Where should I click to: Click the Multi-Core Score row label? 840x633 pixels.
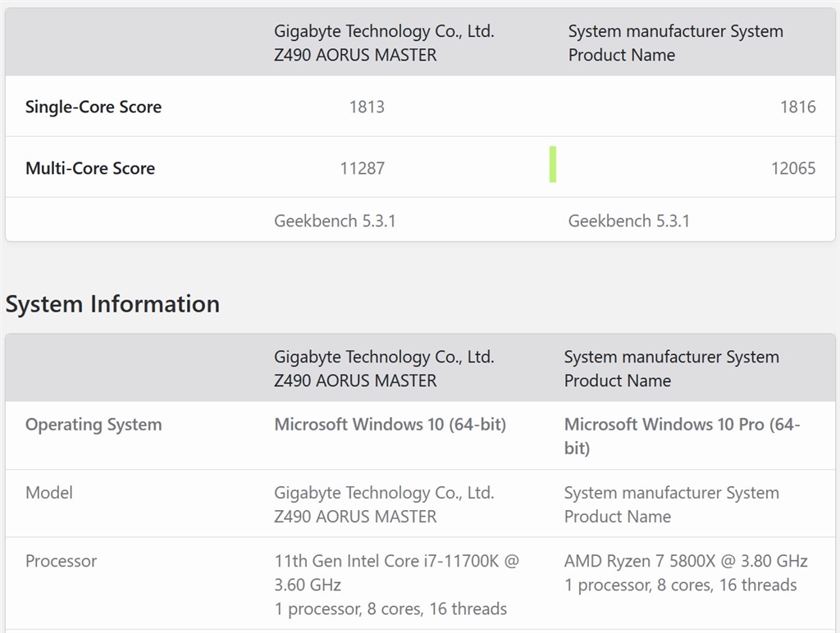pyautogui.click(x=90, y=168)
